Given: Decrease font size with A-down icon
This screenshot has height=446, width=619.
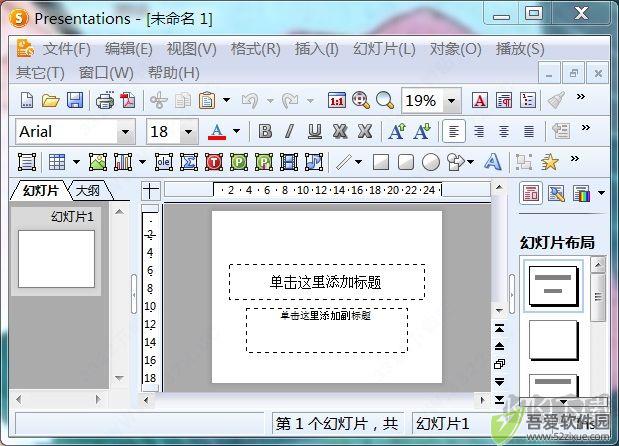Looking at the screenshot, I should tap(422, 131).
